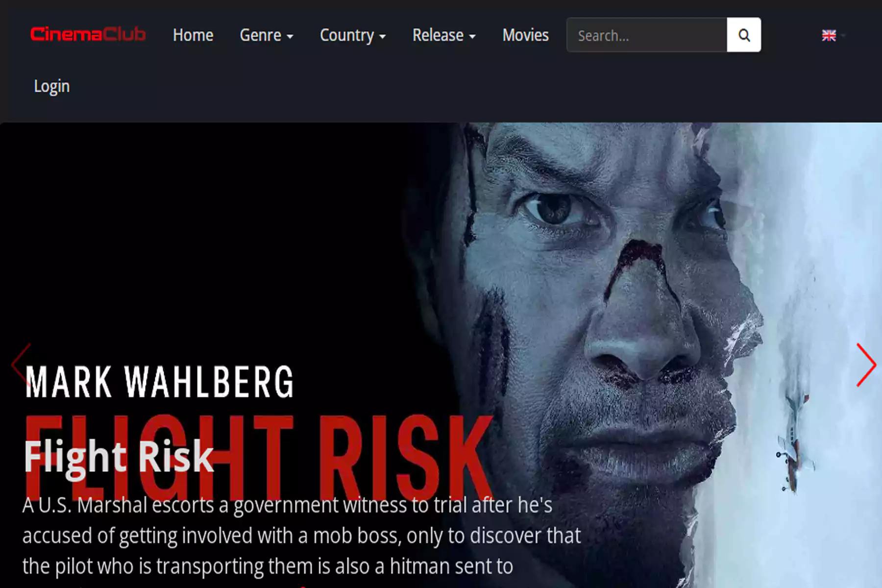
Task: Click the Login link
Action: [52, 86]
